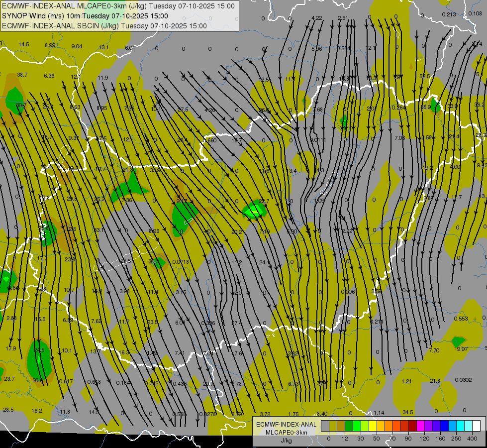Click the SBCIN layer title line
This screenshot has height=448, width=487.
click(104, 25)
